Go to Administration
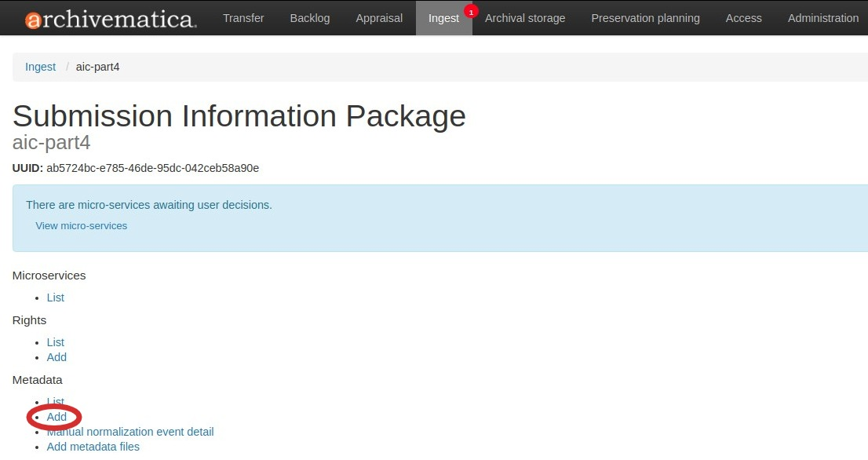 click(823, 18)
